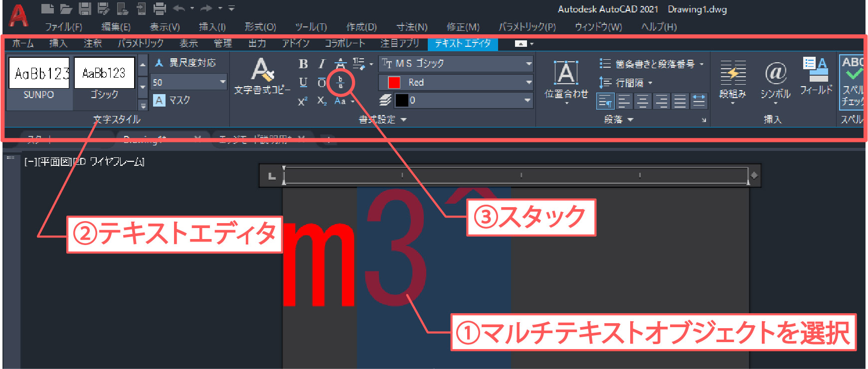Expand the text height 50 dropdown
This screenshot has height=369, width=868.
click(222, 82)
